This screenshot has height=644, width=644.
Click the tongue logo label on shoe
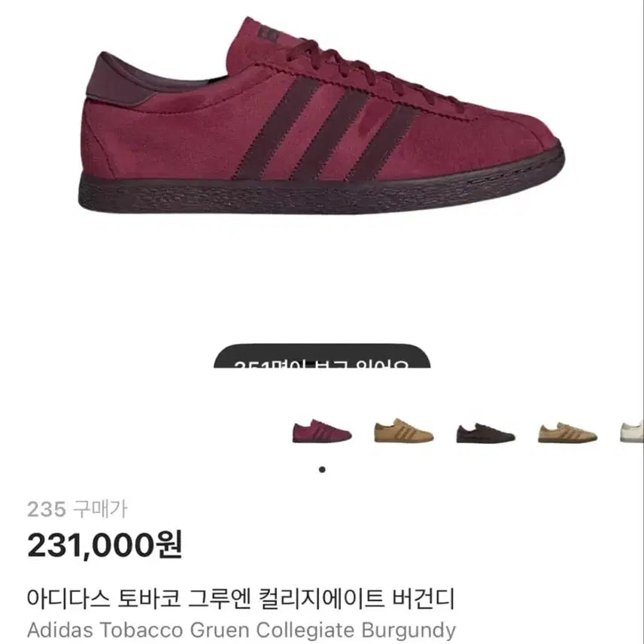[268, 34]
